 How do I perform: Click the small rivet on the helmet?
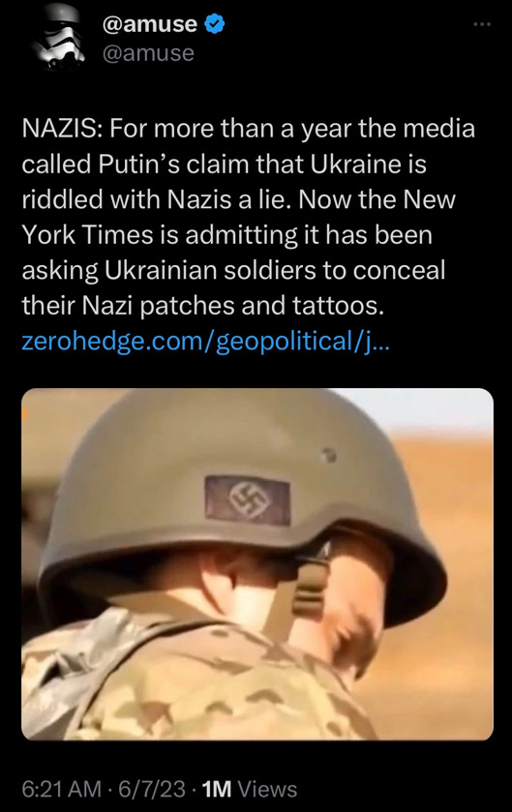pyautogui.click(x=328, y=455)
